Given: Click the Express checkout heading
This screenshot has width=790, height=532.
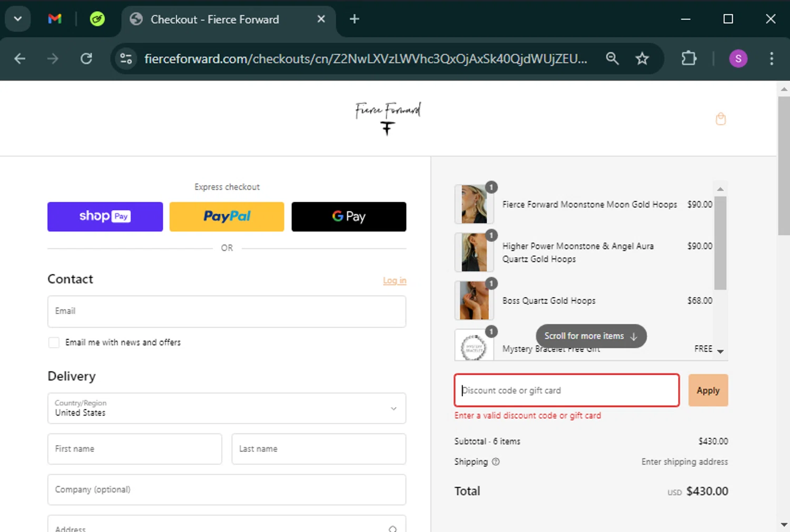Looking at the screenshot, I should (227, 187).
